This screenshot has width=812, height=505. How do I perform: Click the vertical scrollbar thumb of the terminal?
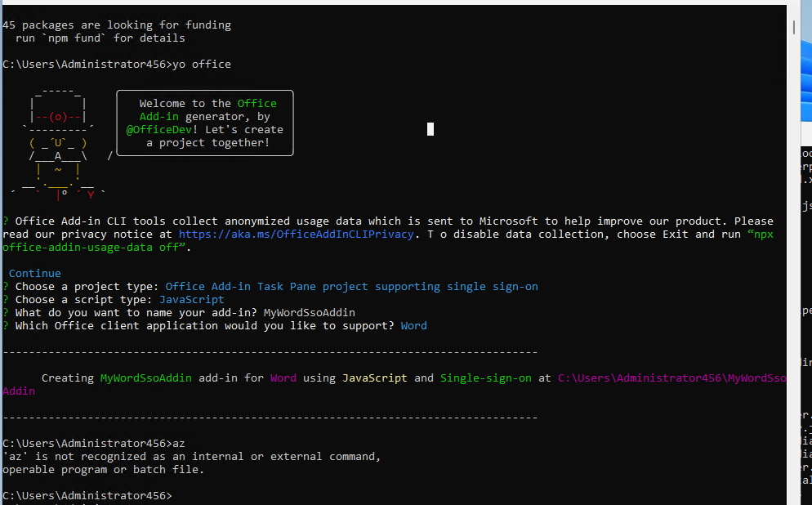(793, 27)
